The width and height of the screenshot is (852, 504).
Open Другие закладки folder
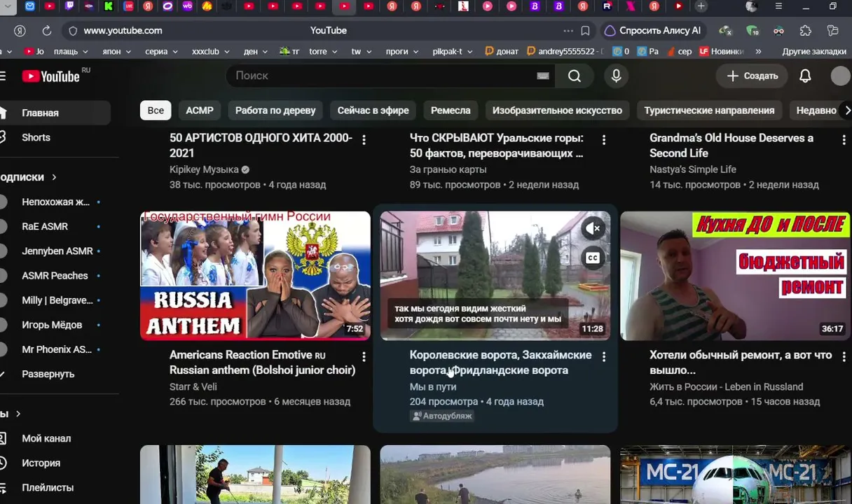tap(813, 51)
